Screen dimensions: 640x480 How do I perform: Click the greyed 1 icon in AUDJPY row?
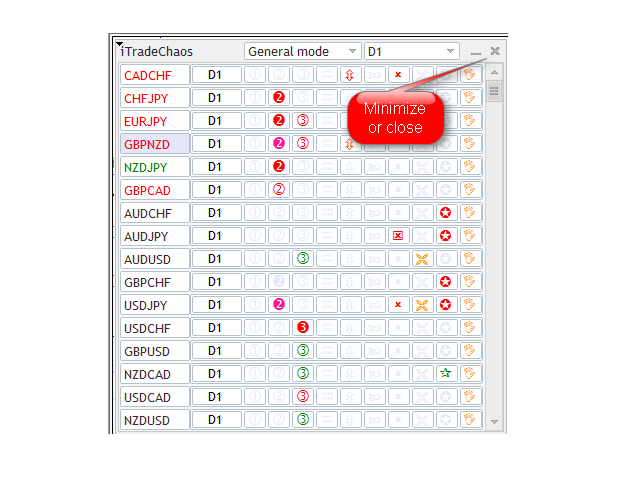pos(255,236)
